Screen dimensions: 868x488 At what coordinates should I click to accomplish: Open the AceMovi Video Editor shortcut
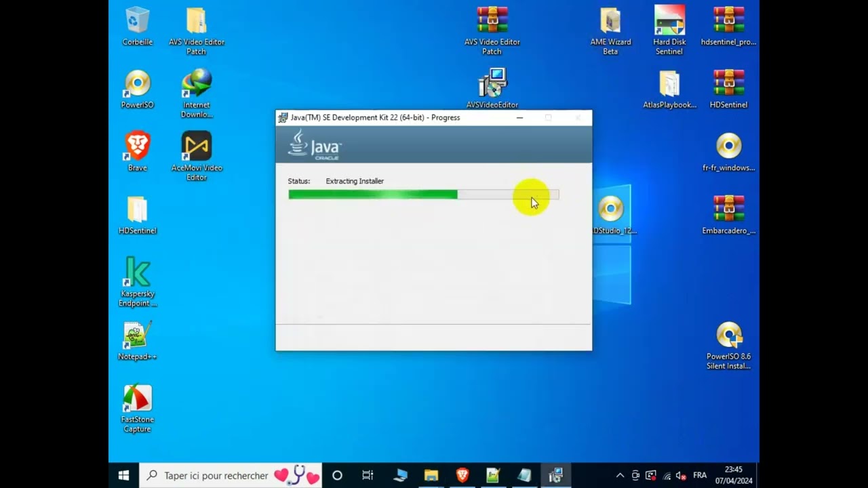[197, 157]
